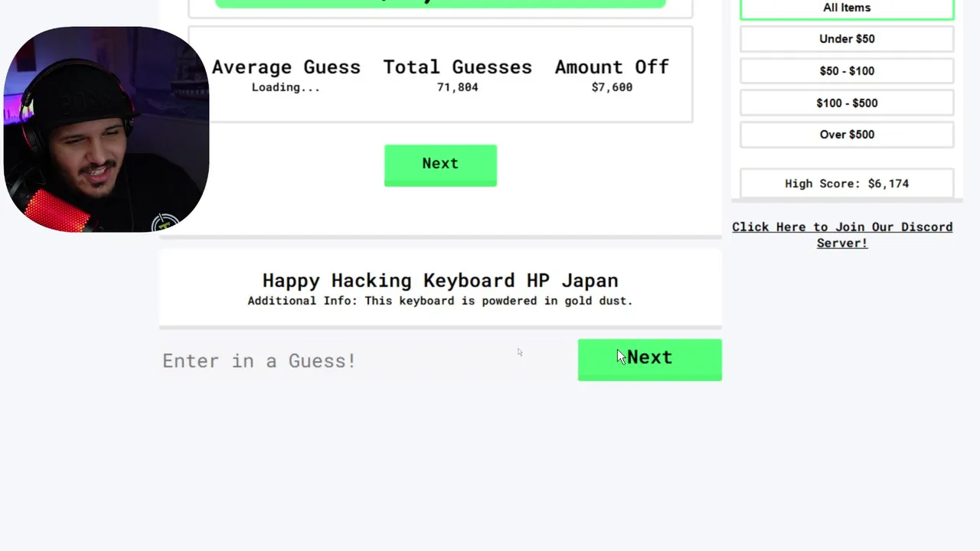Viewport: 980px width, 551px height.
Task: Click the "Happy Hacking Keyboard HP Japan" title
Action: (x=440, y=280)
